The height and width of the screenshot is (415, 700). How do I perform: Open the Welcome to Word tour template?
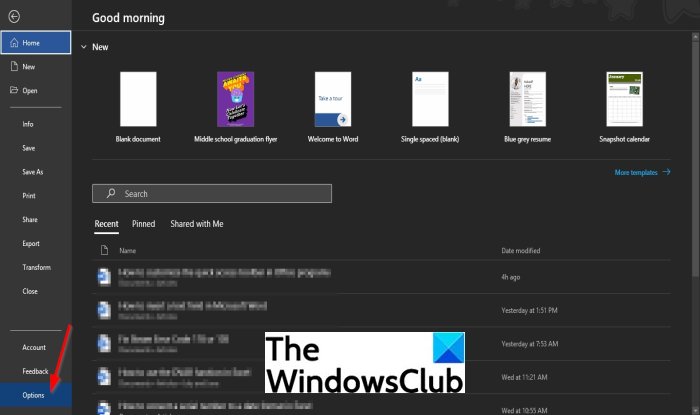coord(333,107)
